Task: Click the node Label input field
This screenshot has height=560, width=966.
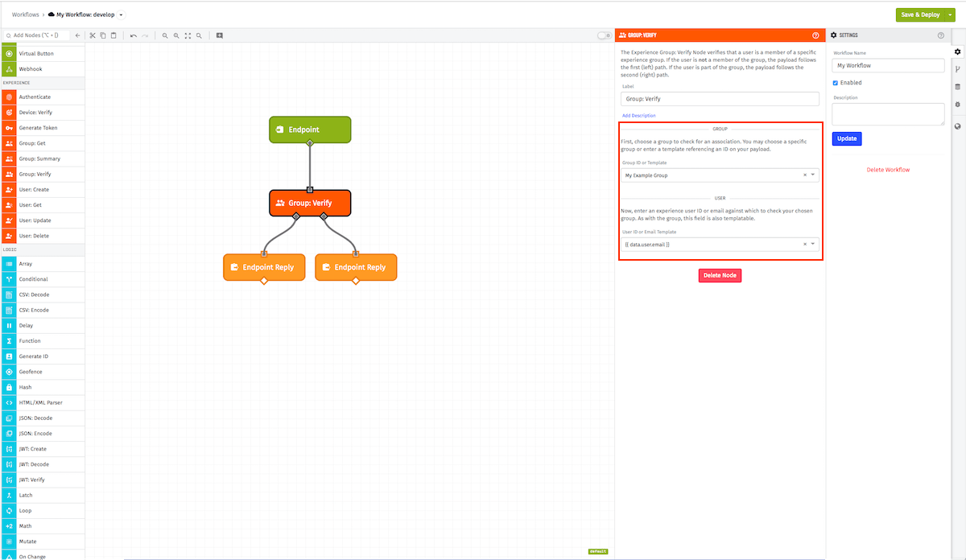Action: (720, 99)
